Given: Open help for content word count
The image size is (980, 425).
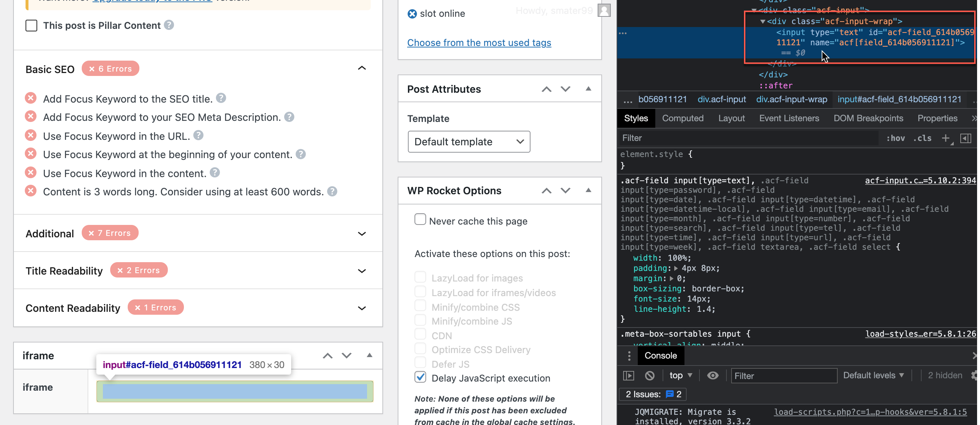Looking at the screenshot, I should 332,191.
